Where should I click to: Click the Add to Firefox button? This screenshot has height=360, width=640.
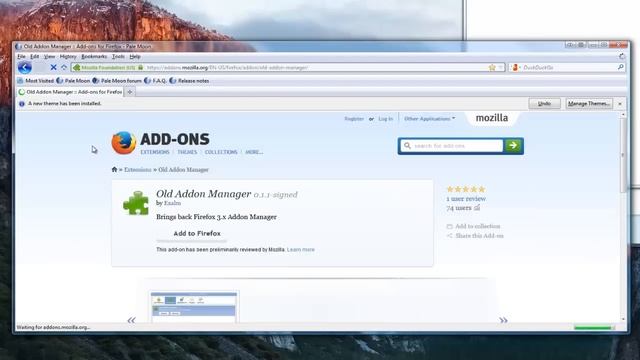click(x=192, y=233)
